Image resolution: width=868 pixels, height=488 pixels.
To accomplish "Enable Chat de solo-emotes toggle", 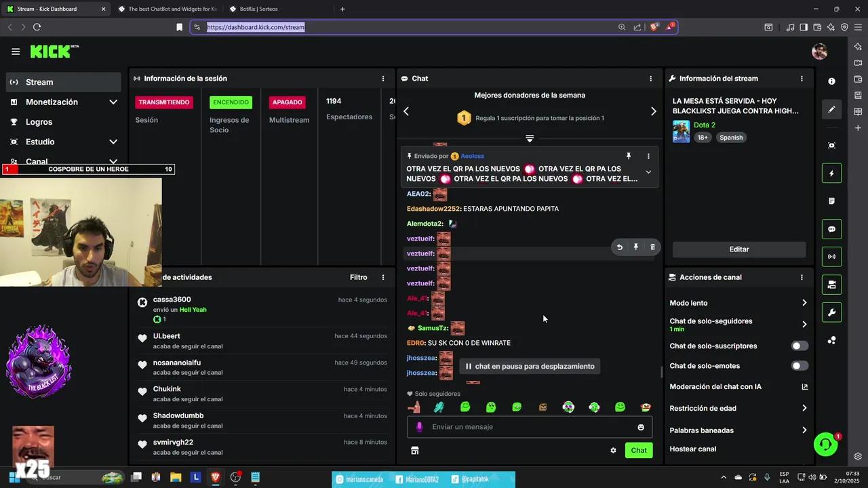I will tap(800, 366).
